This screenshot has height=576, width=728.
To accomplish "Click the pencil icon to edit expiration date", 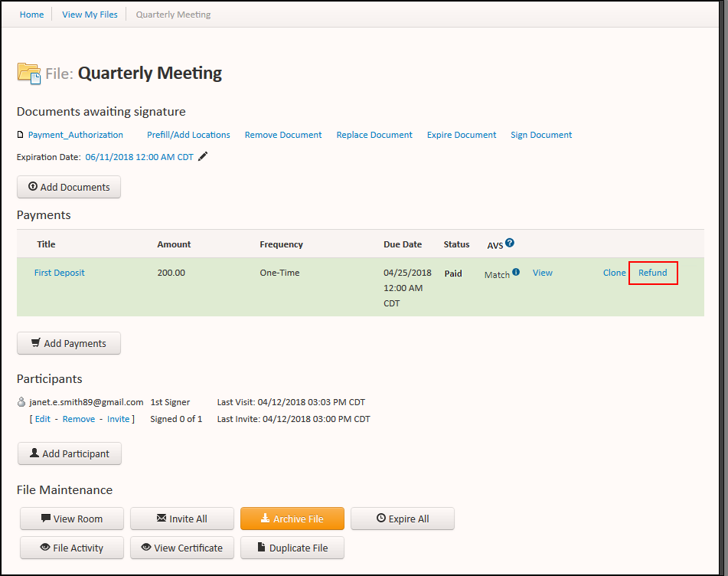I will tap(201, 155).
